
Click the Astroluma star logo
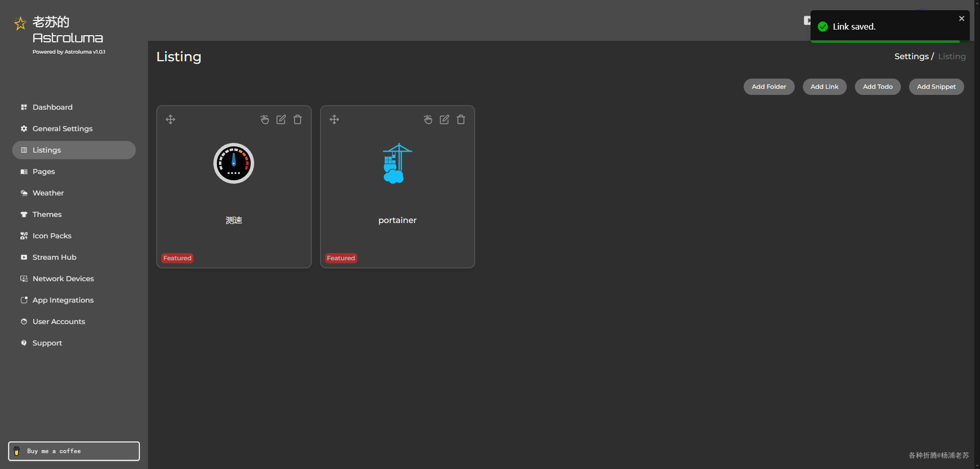(x=20, y=23)
